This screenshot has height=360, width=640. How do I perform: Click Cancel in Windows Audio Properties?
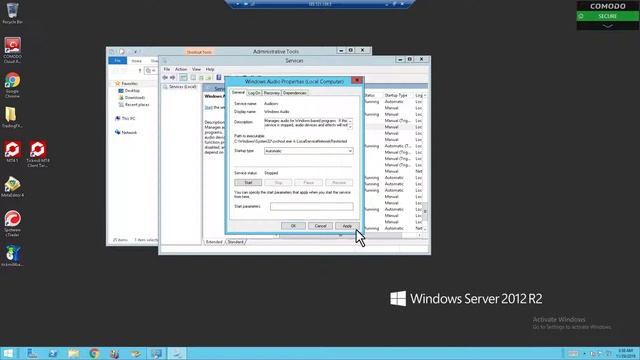(x=320, y=226)
